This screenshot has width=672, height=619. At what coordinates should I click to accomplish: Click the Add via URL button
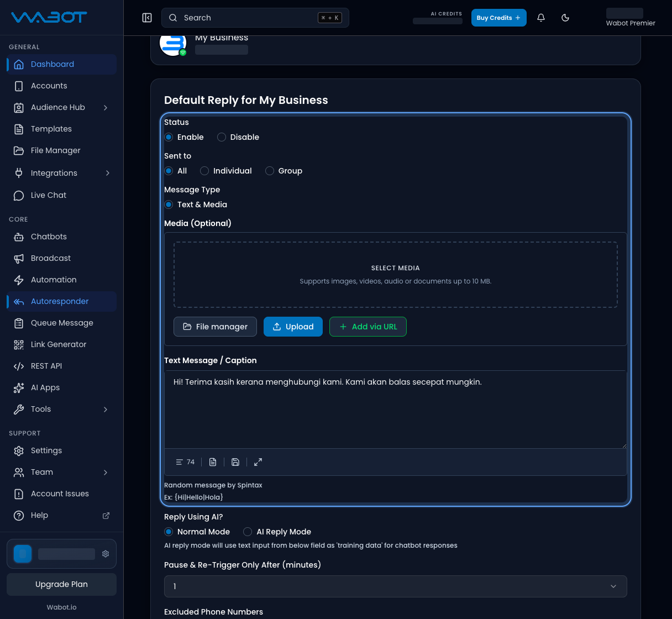coord(368,327)
